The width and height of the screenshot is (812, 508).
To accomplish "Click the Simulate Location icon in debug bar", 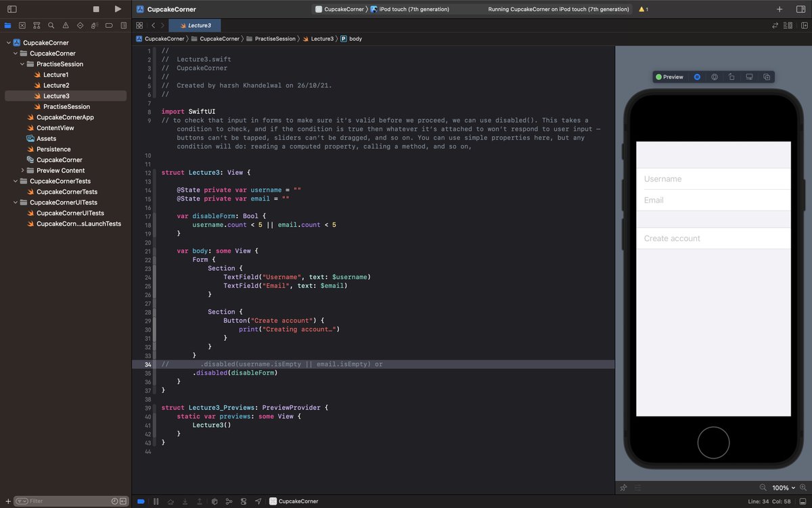I will (x=258, y=501).
